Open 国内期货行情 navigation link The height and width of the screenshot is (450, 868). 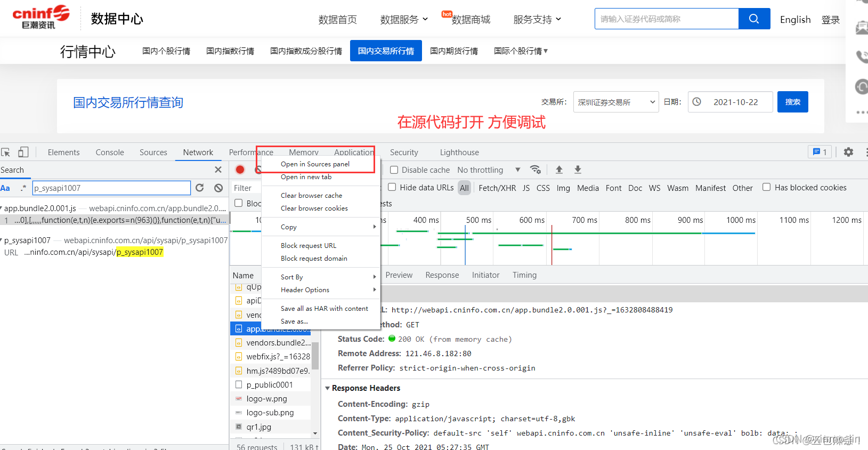coord(454,51)
